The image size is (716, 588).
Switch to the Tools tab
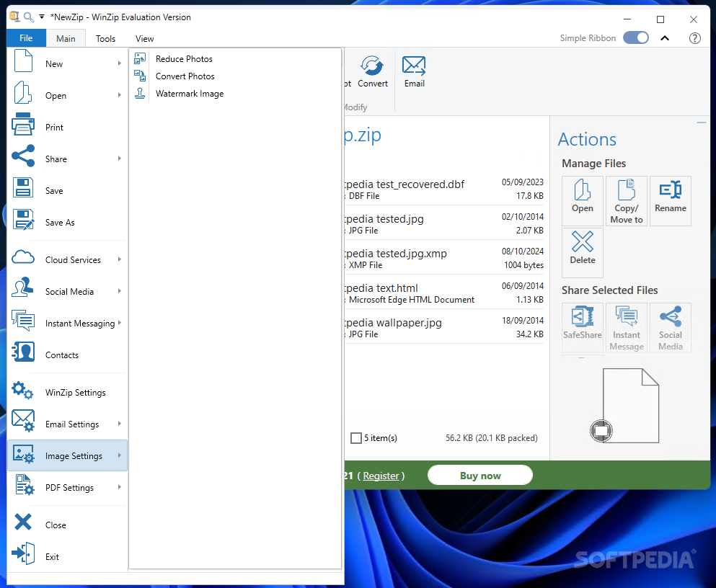click(x=105, y=38)
